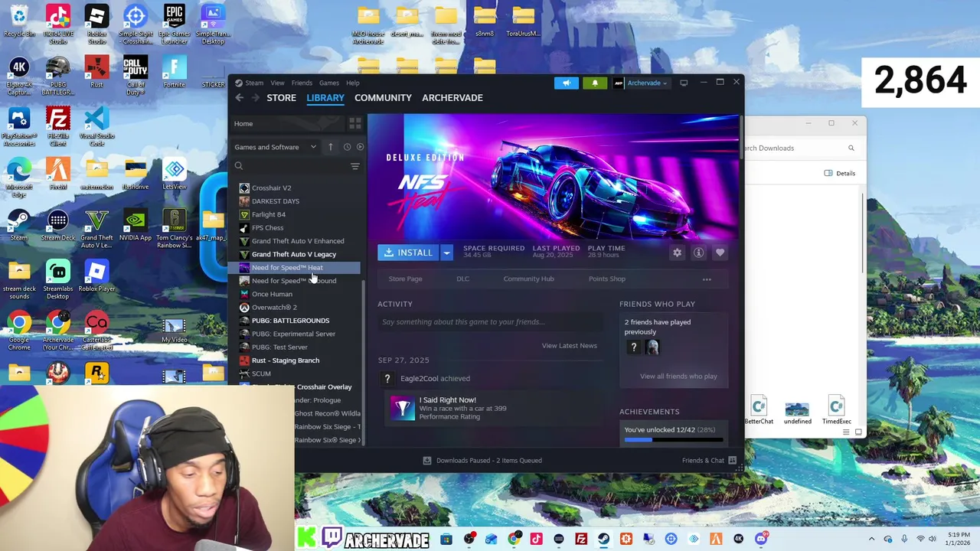
Task: Open the Community Hub link
Action: tap(528, 279)
